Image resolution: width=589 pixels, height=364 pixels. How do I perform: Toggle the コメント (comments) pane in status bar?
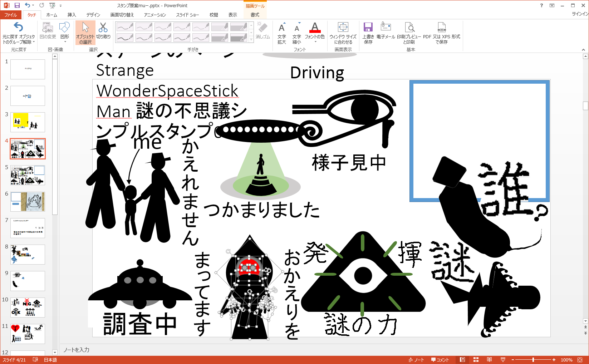(x=440, y=360)
